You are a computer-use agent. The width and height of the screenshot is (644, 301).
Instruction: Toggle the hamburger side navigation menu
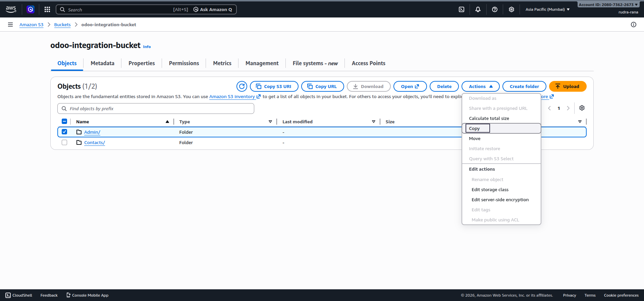(10, 25)
